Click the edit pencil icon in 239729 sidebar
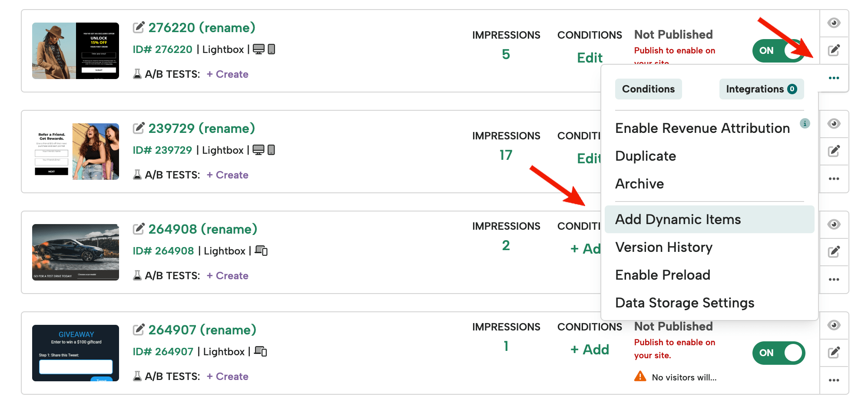Screen dimensions: 868x403 pos(834,151)
